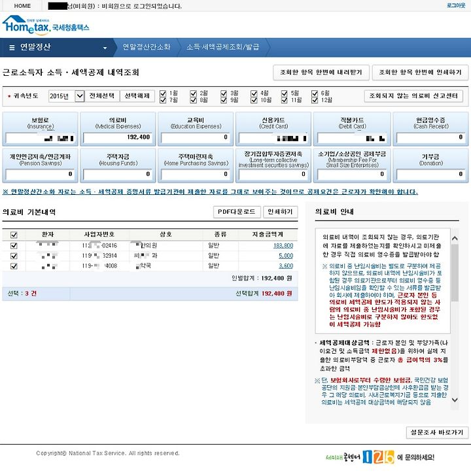Image resolution: width=471 pixels, height=476 pixels.
Task: Click the 지출금액계 column header
Action: pos(268,234)
